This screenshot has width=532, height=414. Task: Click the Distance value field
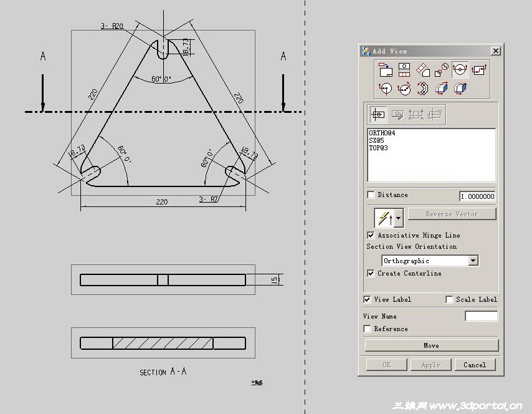(477, 196)
